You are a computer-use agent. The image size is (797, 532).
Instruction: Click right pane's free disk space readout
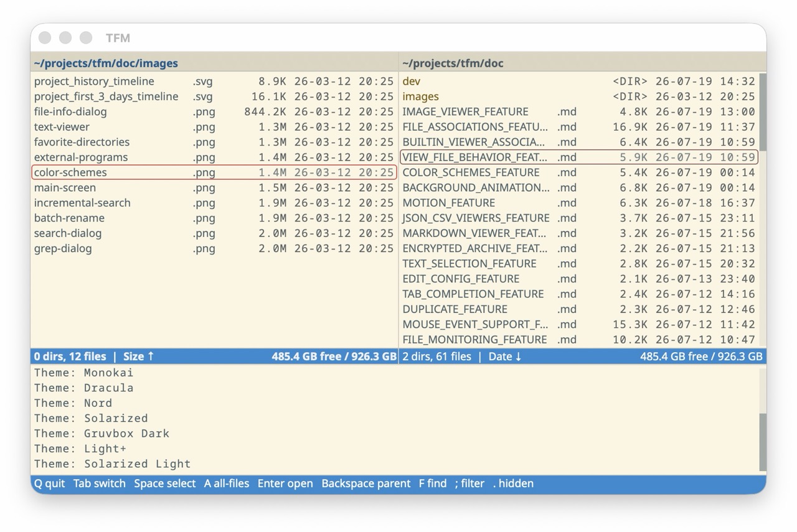[x=701, y=357]
